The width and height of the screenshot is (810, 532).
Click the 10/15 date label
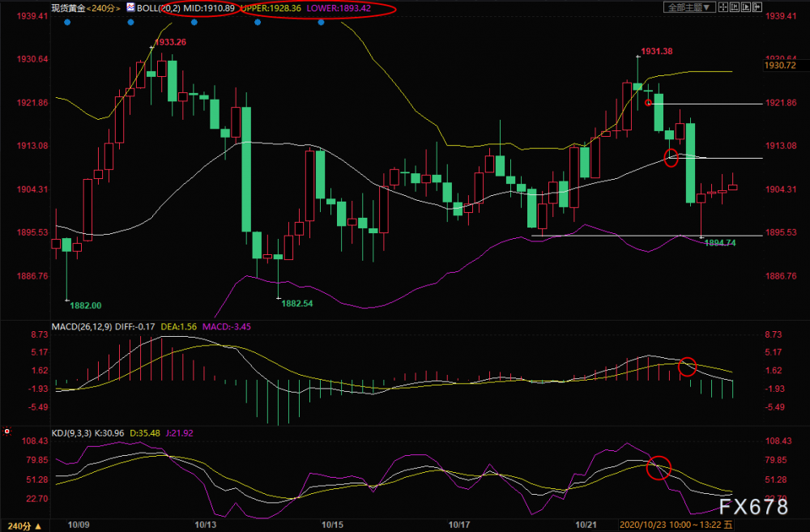[332, 525]
